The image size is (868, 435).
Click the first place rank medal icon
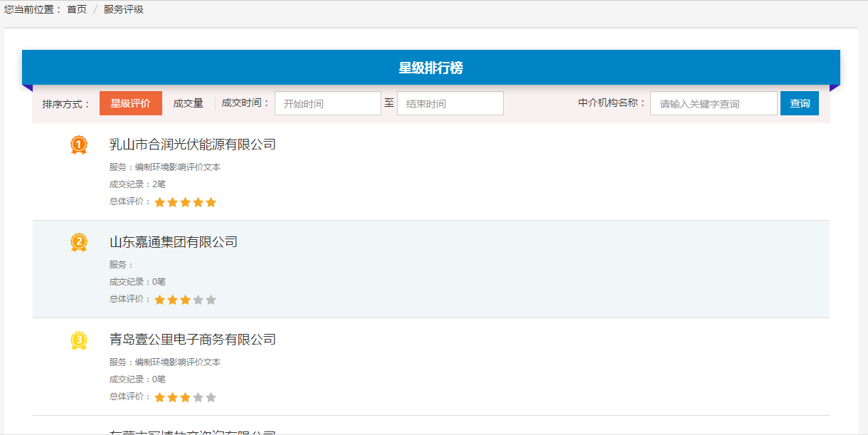[x=79, y=145]
